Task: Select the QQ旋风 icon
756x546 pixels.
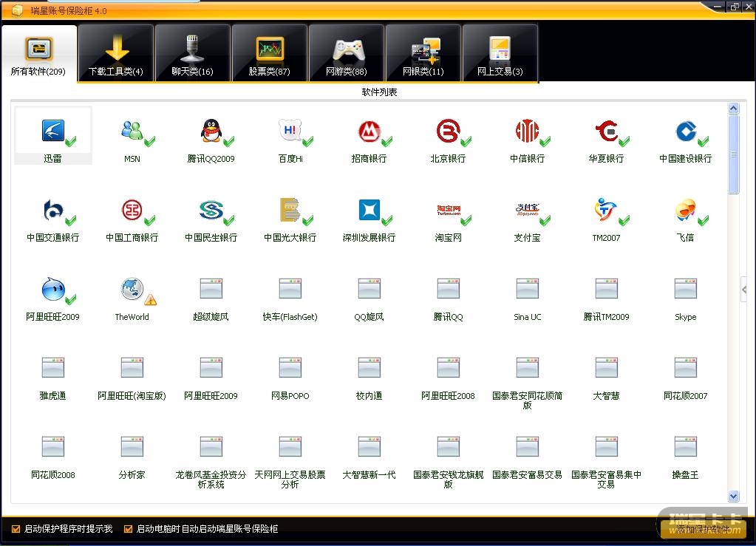Action: tap(370, 289)
